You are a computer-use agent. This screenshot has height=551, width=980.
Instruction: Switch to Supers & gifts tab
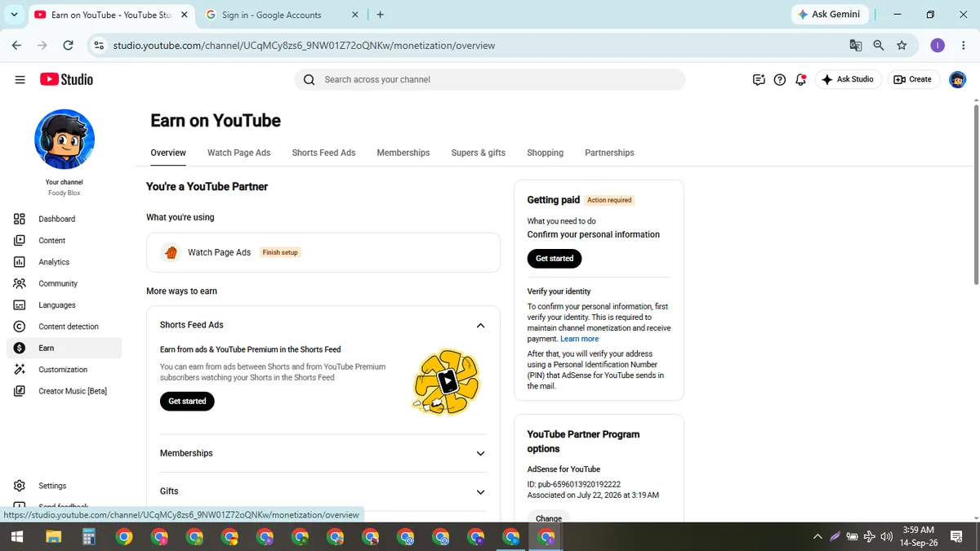479,153
